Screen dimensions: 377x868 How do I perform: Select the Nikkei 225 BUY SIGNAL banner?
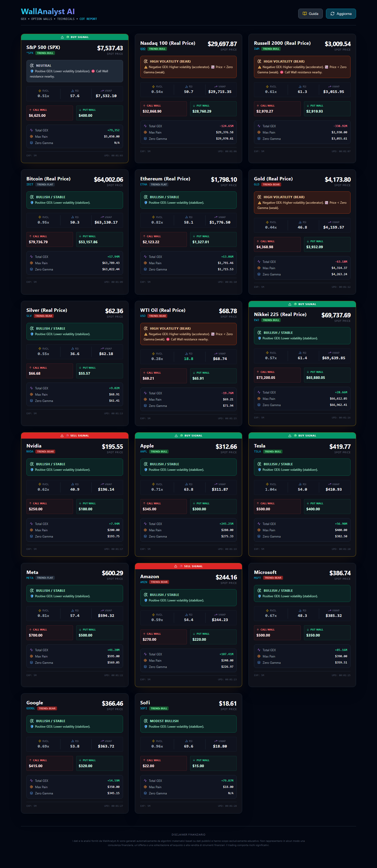[302, 304]
